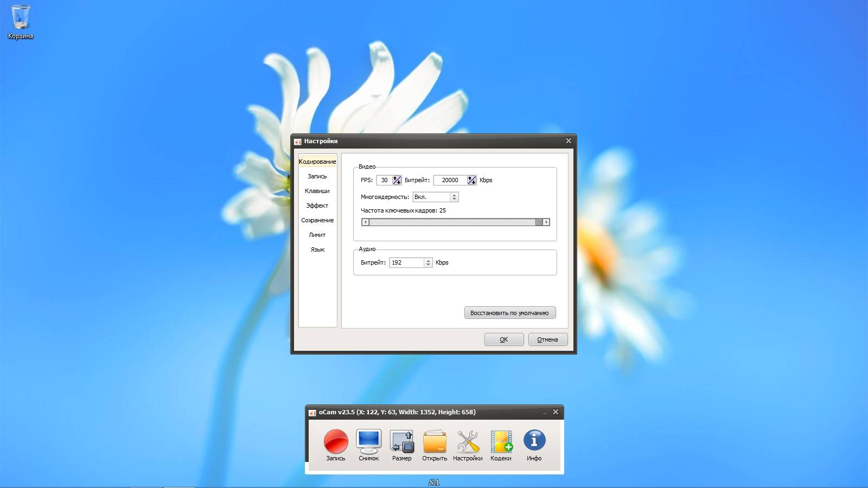Click the video bitrate 20000 input field
Viewport: 868px width, 488px height.
450,180
